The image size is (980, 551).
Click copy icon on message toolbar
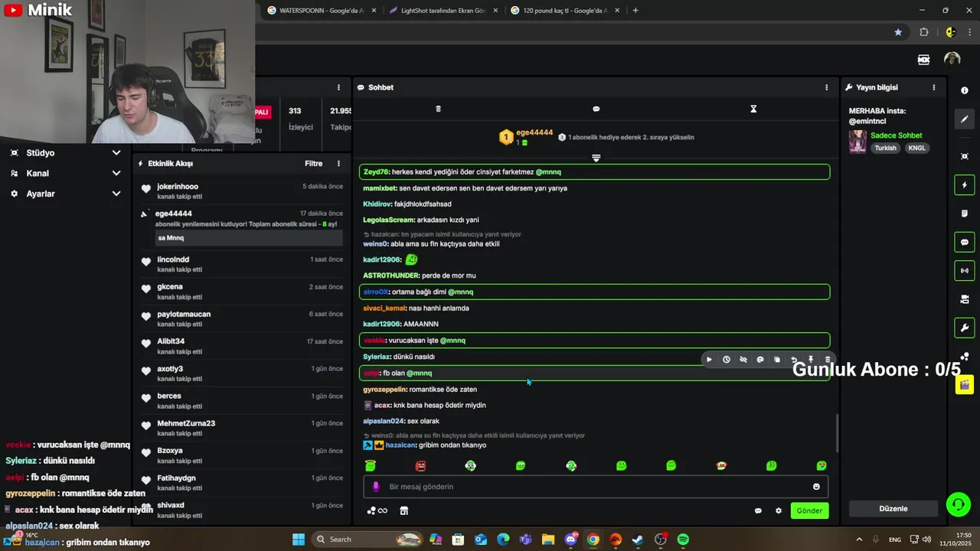(x=777, y=360)
